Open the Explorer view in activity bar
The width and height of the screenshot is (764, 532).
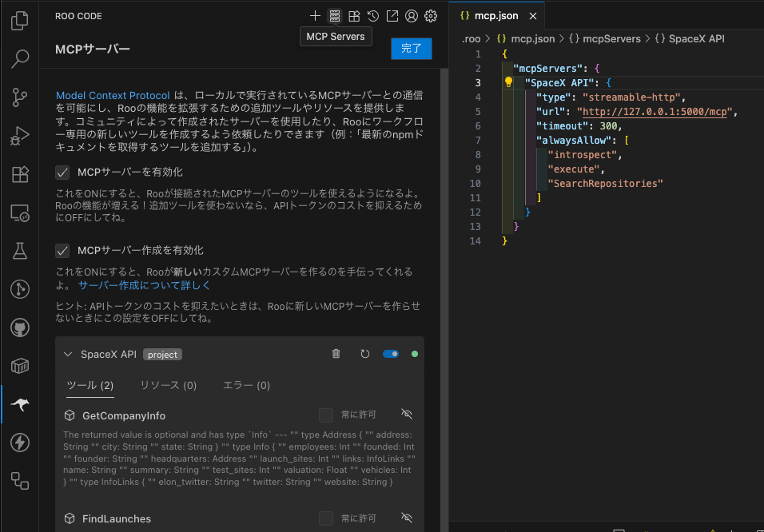click(19, 21)
